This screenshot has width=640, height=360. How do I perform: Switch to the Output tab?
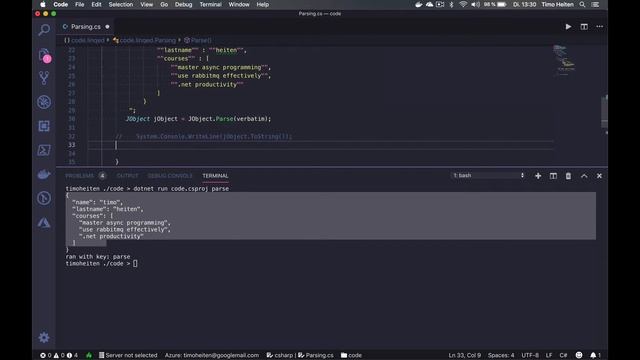tap(127, 176)
